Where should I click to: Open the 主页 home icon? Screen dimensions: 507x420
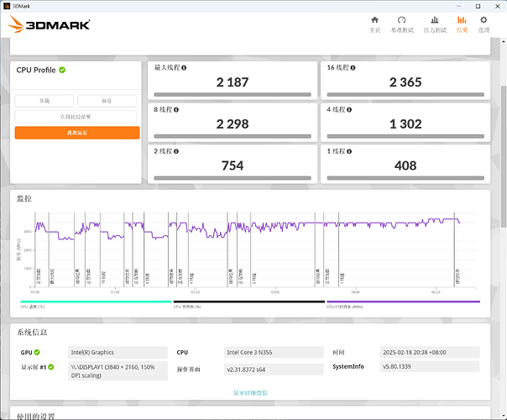374,23
